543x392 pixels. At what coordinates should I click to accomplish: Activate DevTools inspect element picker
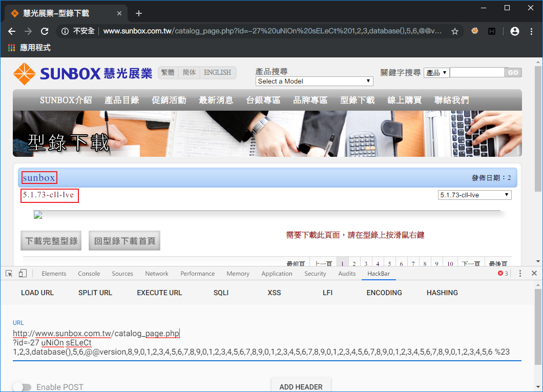(9, 274)
